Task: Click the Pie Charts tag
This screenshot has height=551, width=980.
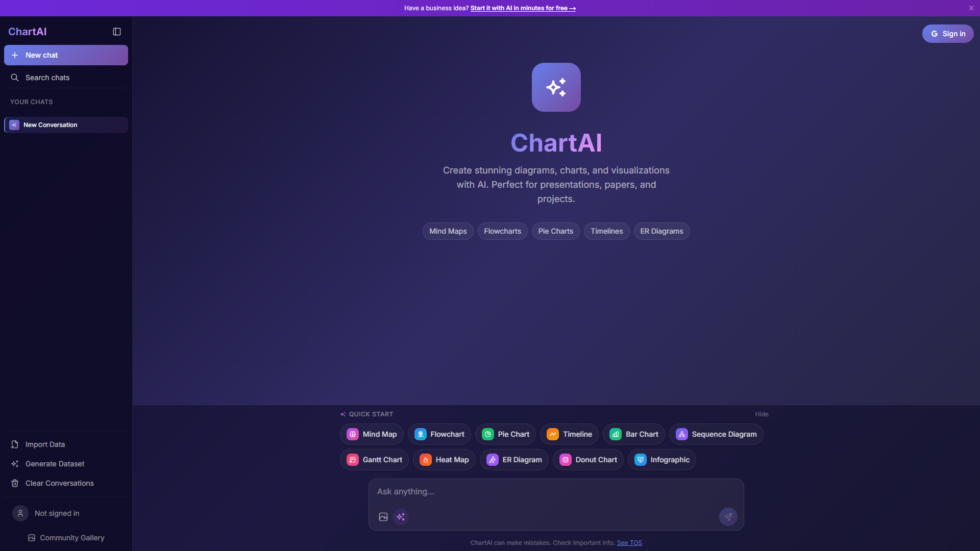Action: [556, 231]
